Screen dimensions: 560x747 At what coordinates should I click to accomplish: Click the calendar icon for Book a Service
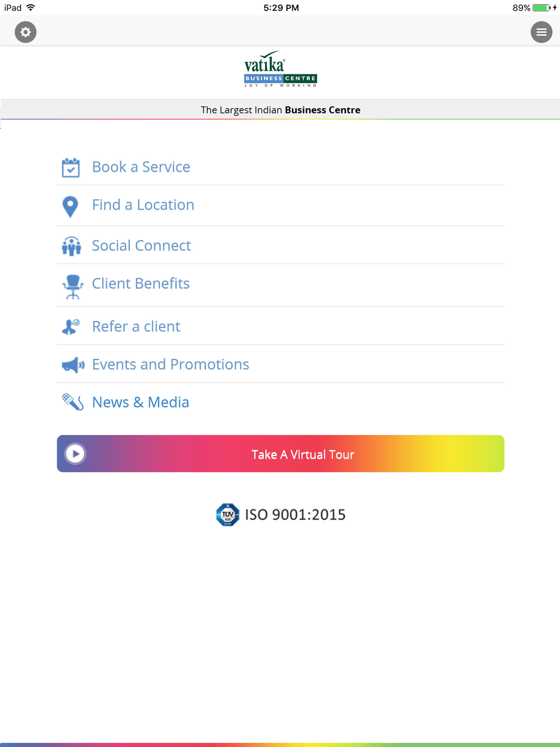71,168
